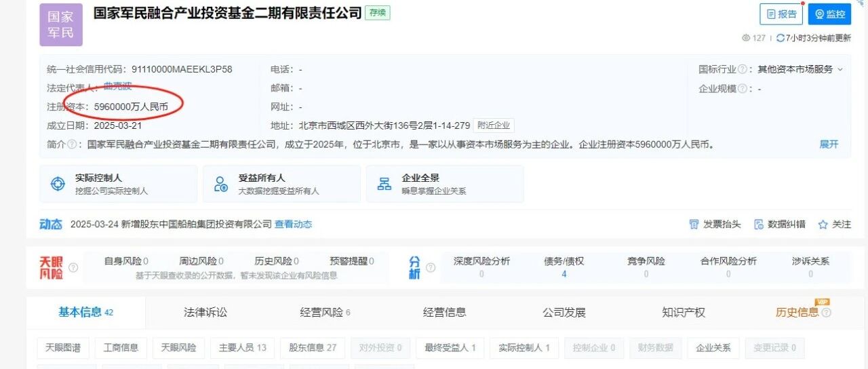
Task: Open 合作风险分析
Action: tap(728, 267)
